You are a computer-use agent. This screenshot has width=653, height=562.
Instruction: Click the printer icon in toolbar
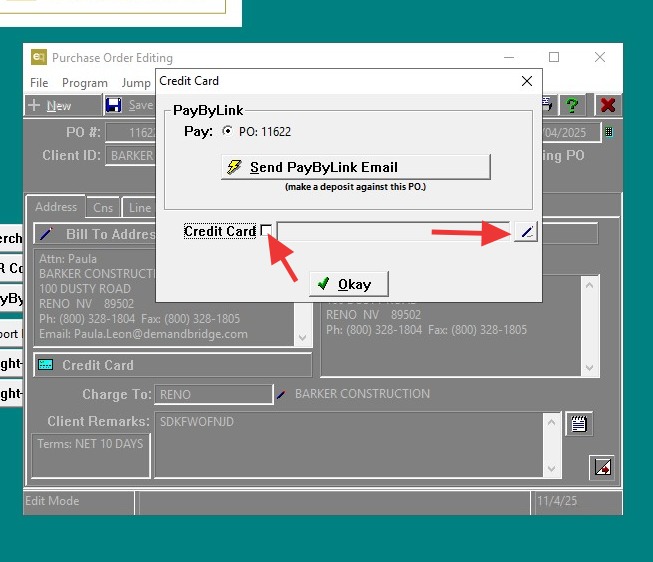click(x=546, y=105)
